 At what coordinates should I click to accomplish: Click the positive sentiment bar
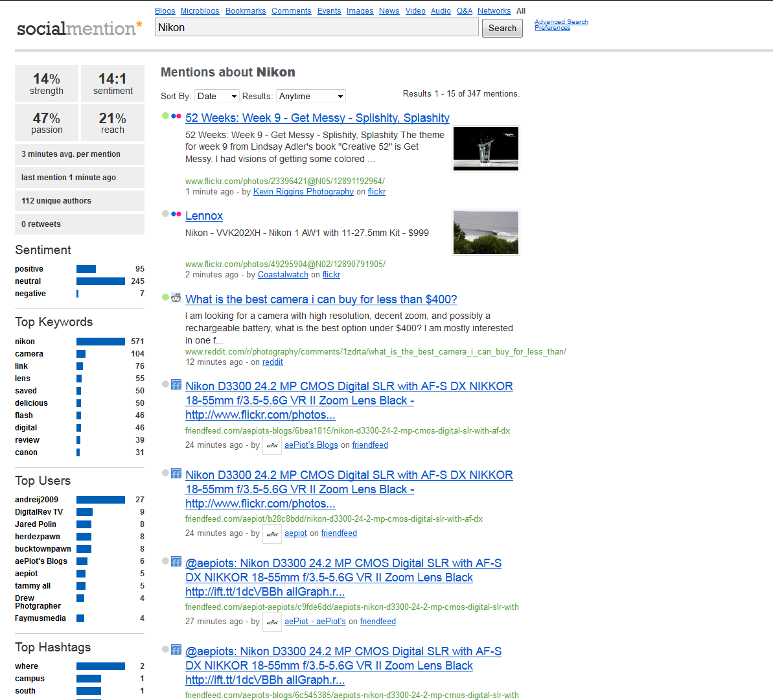point(86,269)
